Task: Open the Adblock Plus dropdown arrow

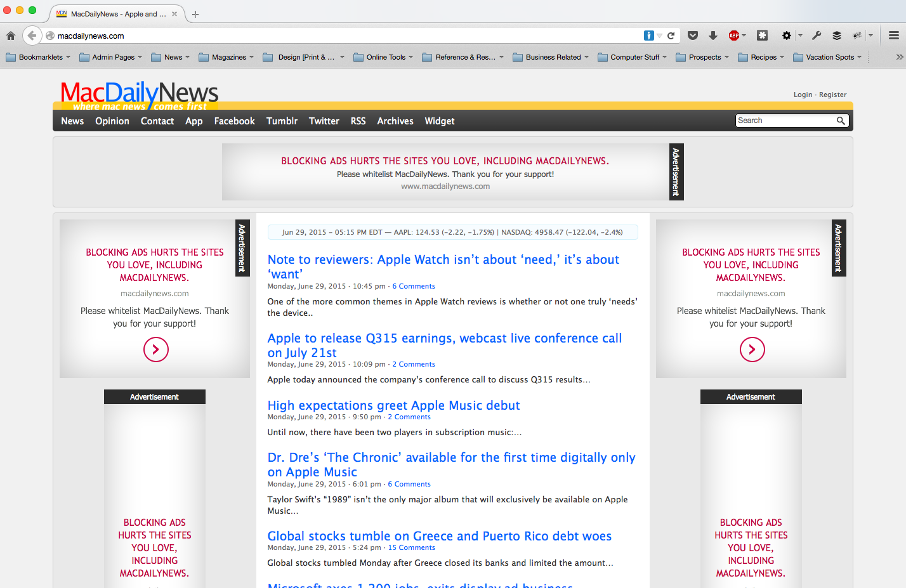Action: pyautogui.click(x=744, y=36)
